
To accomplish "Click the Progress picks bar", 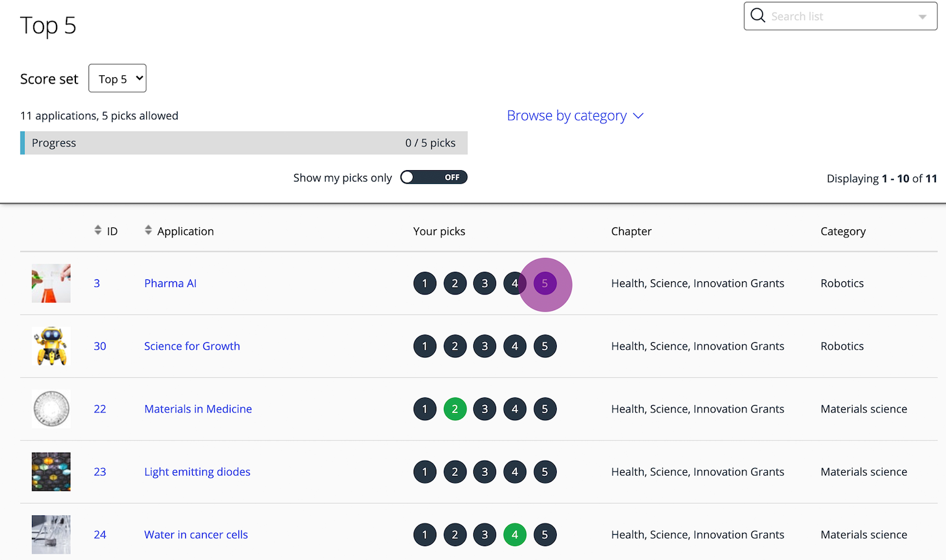I will (244, 143).
